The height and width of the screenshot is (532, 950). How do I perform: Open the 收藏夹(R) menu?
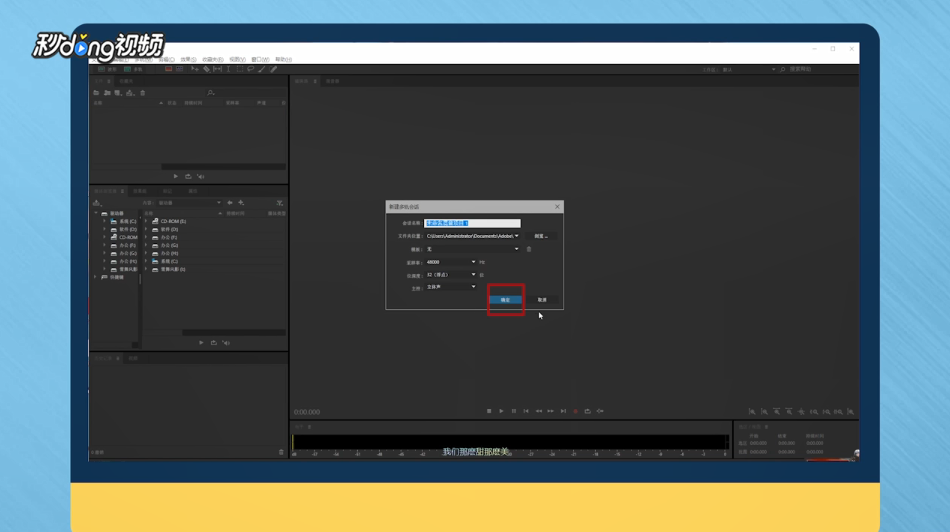tap(213, 59)
